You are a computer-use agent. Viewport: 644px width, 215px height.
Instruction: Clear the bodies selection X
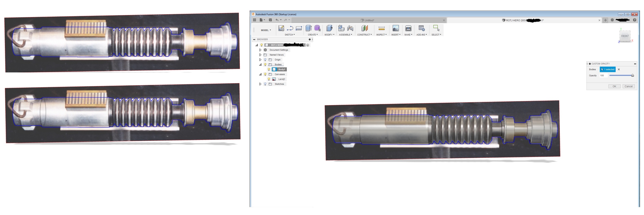[619, 69]
